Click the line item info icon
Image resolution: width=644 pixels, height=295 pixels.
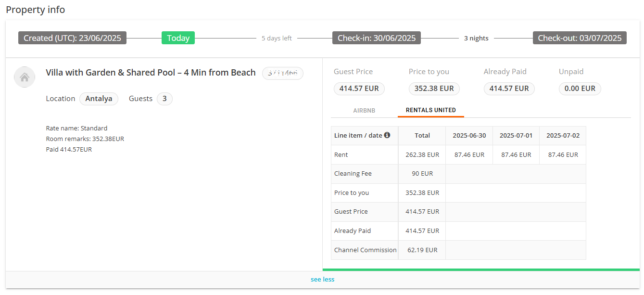point(387,135)
